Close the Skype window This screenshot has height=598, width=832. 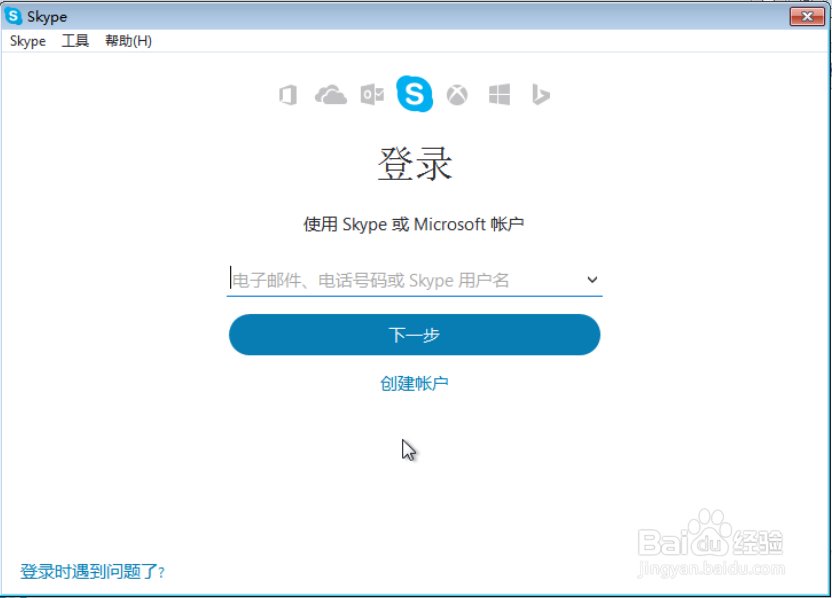[x=807, y=16]
